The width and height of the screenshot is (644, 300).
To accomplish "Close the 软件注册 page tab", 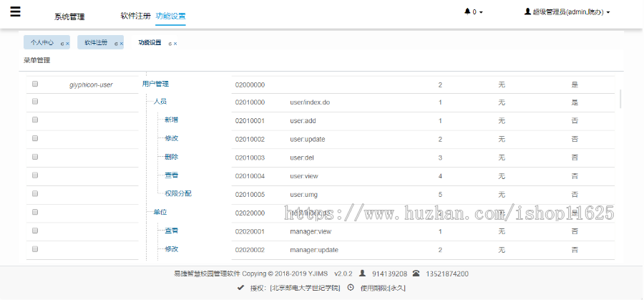I will [x=122, y=43].
